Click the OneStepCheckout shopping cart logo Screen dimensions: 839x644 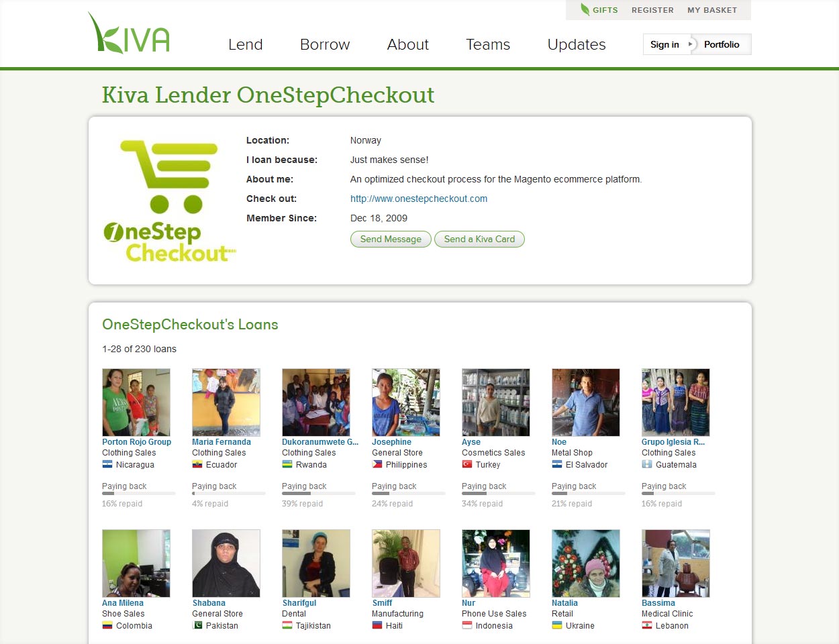169,201
